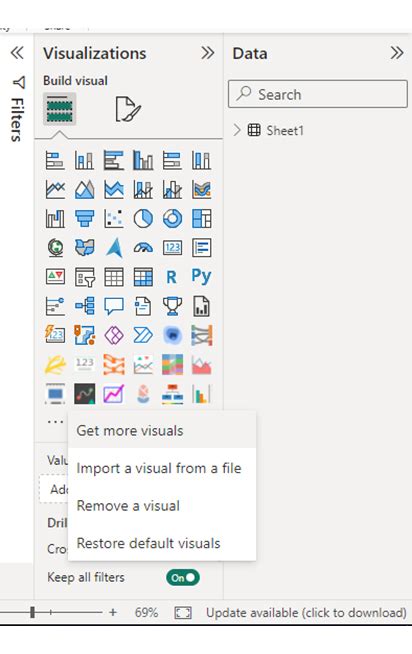Select the Pie chart visual
The width and height of the screenshot is (412, 654).
click(x=143, y=219)
